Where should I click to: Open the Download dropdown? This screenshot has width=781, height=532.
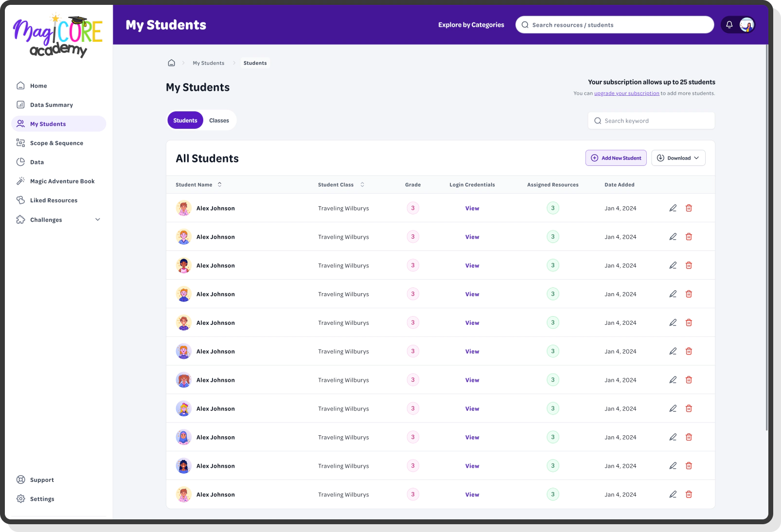[678, 158]
